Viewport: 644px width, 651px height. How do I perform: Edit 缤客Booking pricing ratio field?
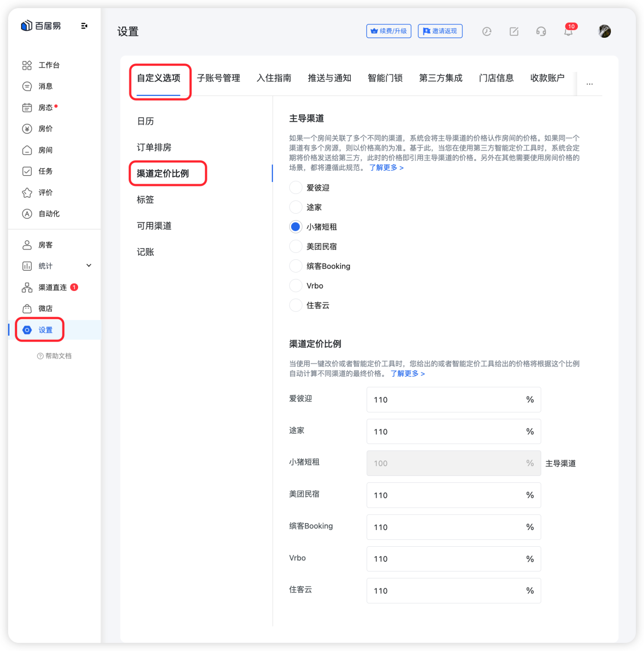point(454,527)
